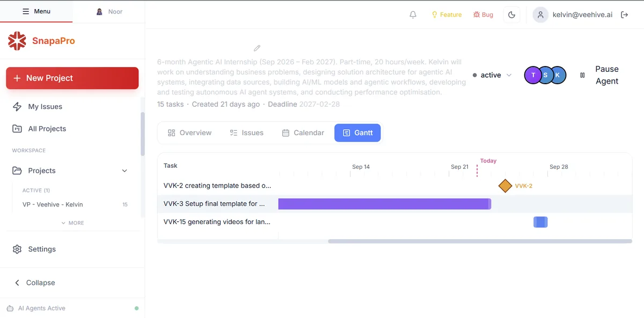Click the user avatar icon
Screen dimensions: 644x318
(x=540, y=14)
